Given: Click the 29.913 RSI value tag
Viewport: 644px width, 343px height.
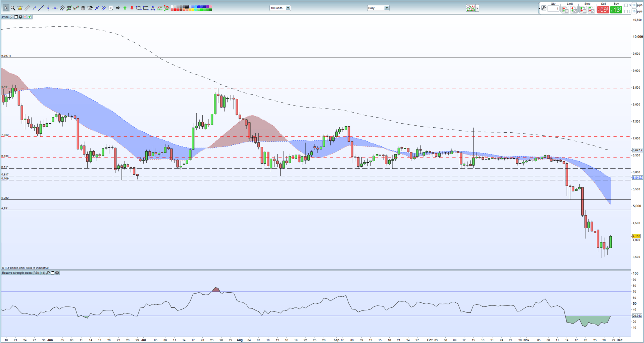Looking at the screenshot, I should (637, 316).
